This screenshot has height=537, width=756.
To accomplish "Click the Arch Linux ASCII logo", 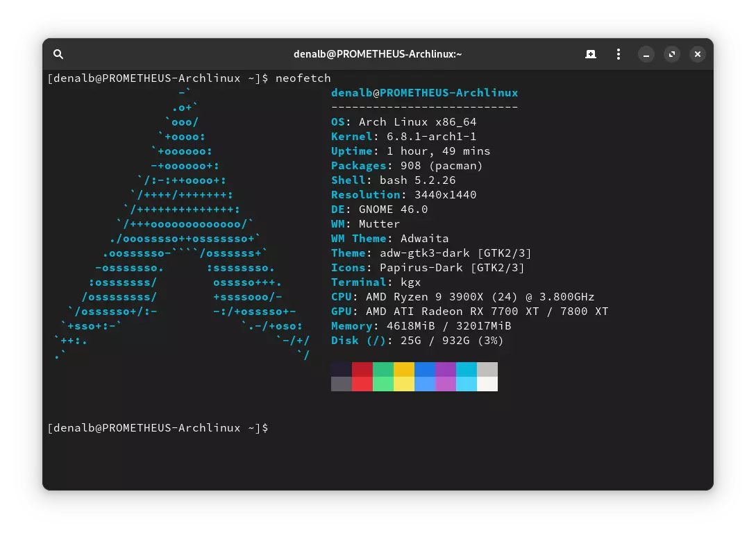I will (183, 223).
